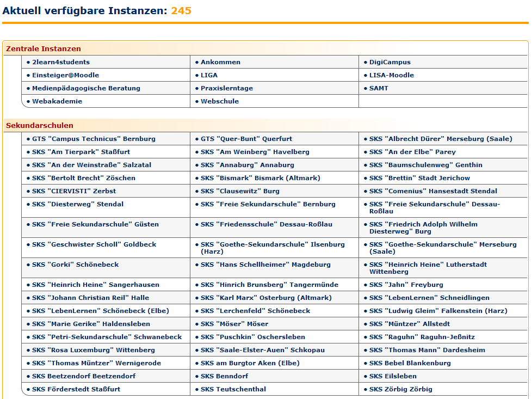Open SKS Zörbig Zörbig link
Screen dimensions: 532x399
coord(401,389)
